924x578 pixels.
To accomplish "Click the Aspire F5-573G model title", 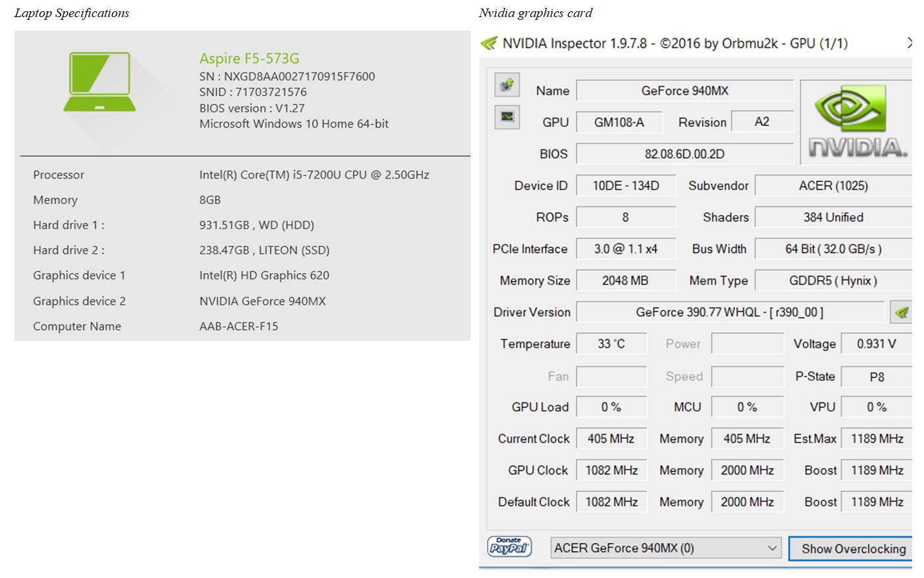I will [x=249, y=59].
